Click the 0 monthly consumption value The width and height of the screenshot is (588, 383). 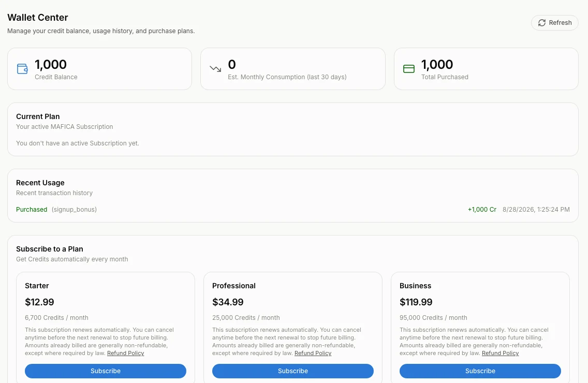pyautogui.click(x=232, y=65)
